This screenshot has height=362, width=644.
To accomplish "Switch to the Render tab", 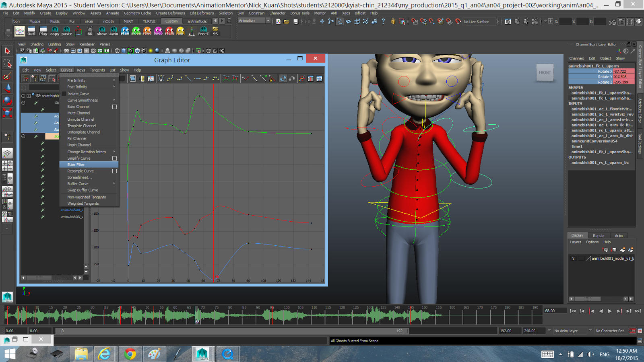I will (x=599, y=235).
